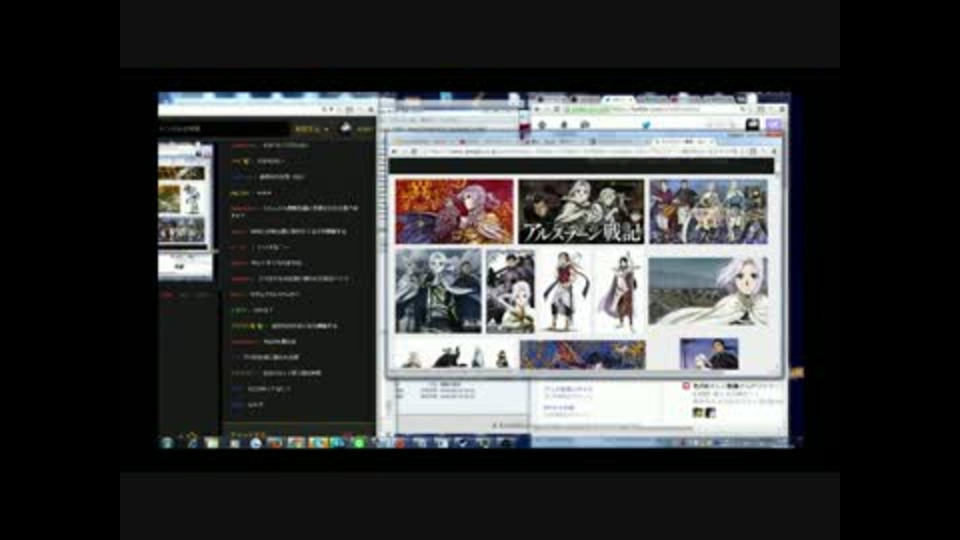Open the red flame background anime thumbnail
The width and height of the screenshot is (960, 540).
tap(454, 211)
